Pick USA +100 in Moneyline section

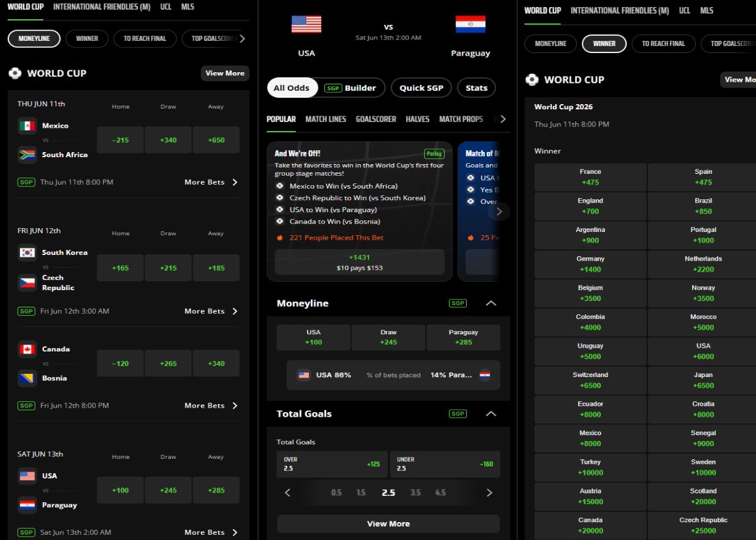pyautogui.click(x=313, y=337)
